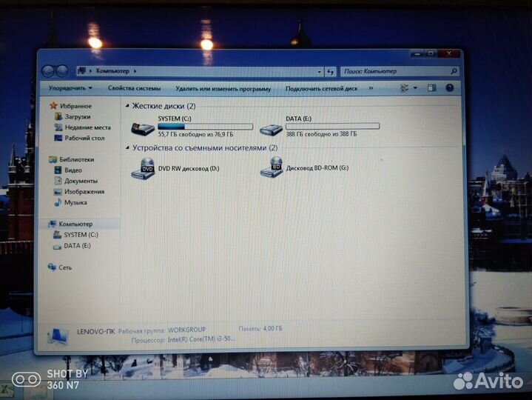Screen dimensions: 532x400
Task: Toggle the preview pane button
Action: [431, 88]
